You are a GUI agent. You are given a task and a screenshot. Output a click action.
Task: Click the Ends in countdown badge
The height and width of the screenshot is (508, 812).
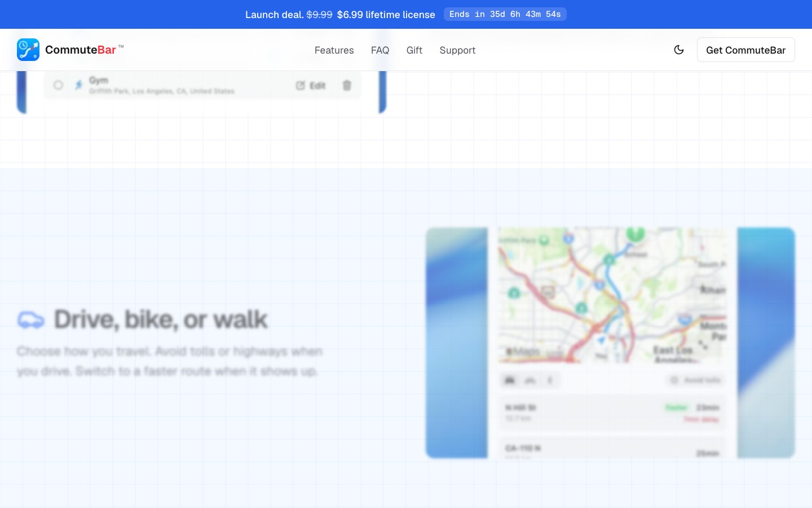(x=505, y=14)
